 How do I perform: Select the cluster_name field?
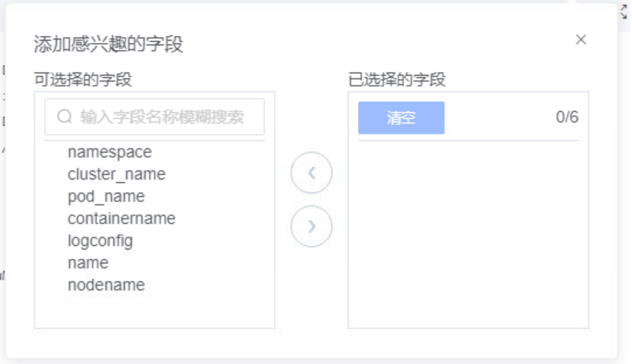(117, 174)
